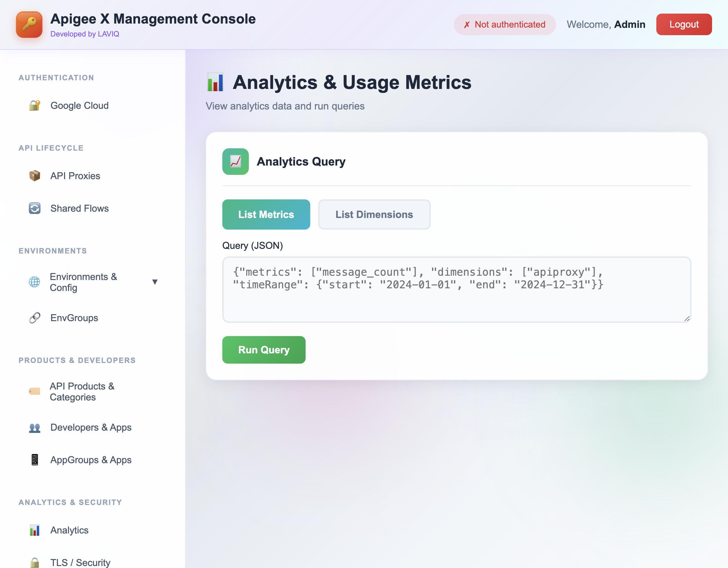The width and height of the screenshot is (728, 568).
Task: Click the key icon in the app header
Action: click(29, 24)
